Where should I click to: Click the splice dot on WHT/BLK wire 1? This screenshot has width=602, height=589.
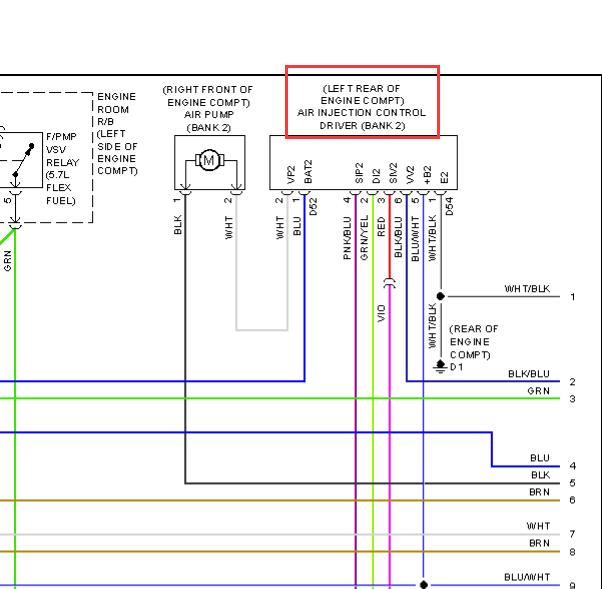click(x=441, y=296)
